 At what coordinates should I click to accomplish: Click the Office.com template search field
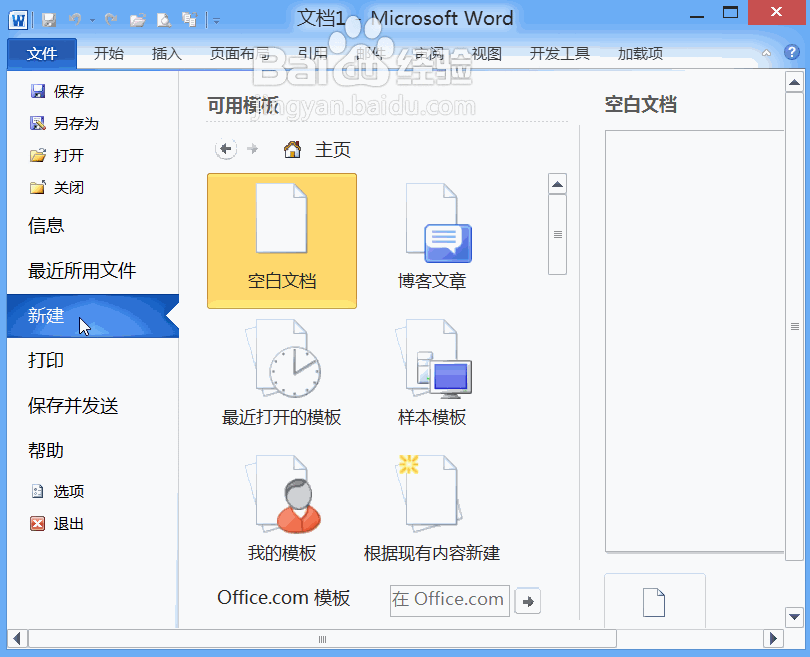point(449,600)
